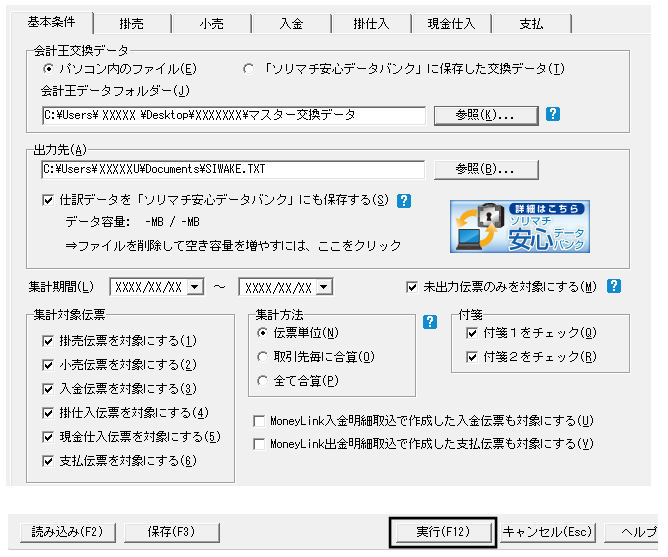Open the end date dropdown for 集計期間
The image size is (668, 557).
tap(323, 288)
